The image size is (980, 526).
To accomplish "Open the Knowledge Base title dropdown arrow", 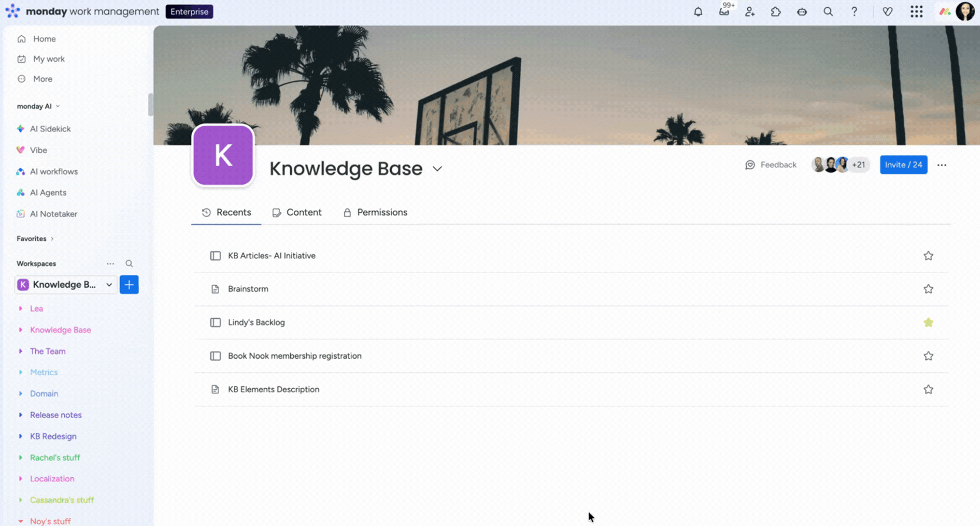I will [x=437, y=169].
